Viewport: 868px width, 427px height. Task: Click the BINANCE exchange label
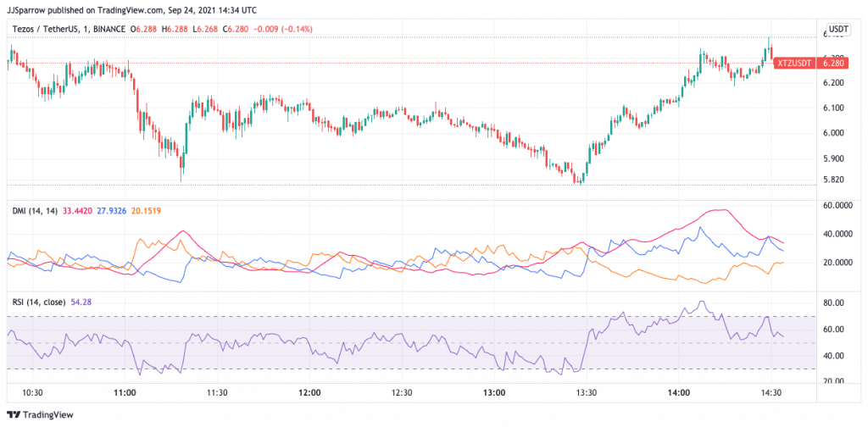(x=108, y=28)
